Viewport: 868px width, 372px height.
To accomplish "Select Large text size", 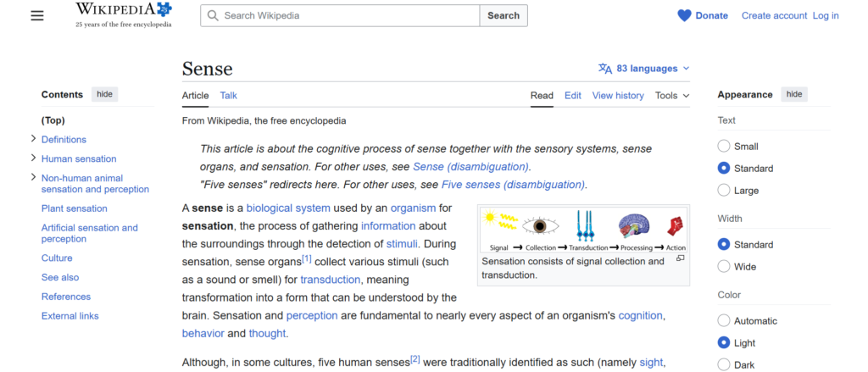I will coord(724,190).
